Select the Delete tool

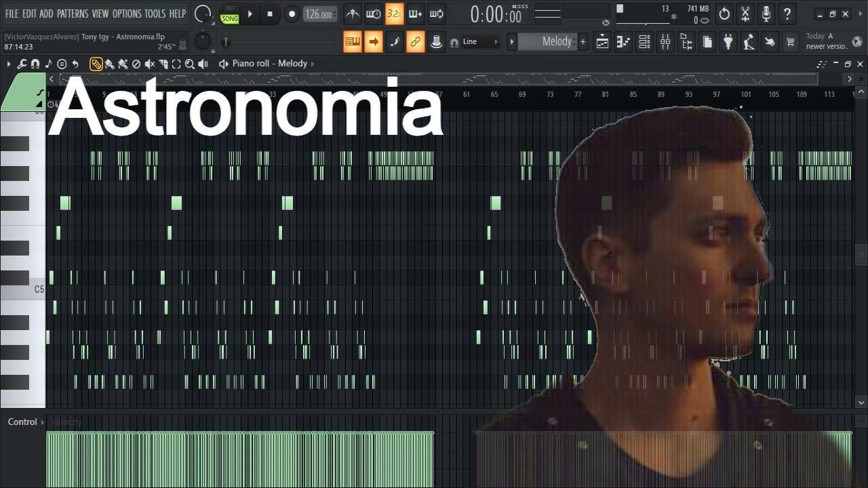tap(136, 64)
